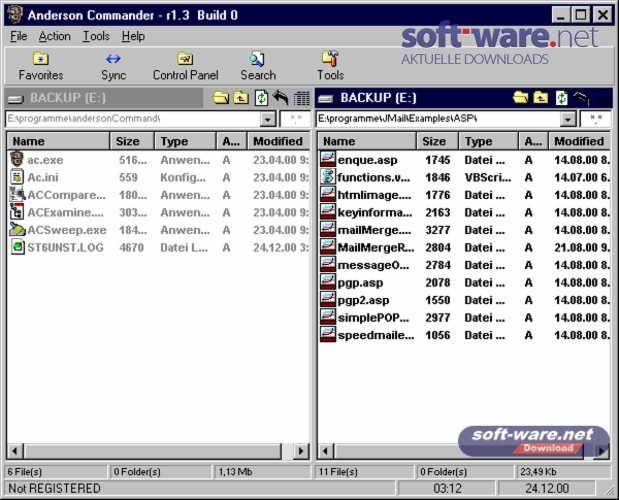The width and height of the screenshot is (619, 500).
Task: Click the Not REGISTERED status text
Action: point(54,489)
